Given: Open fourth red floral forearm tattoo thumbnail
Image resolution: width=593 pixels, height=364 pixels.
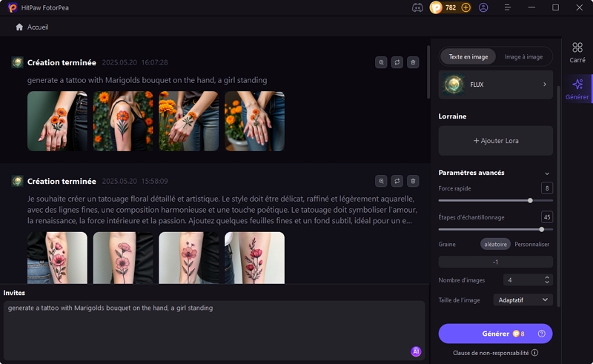Looking at the screenshot, I should [x=254, y=258].
